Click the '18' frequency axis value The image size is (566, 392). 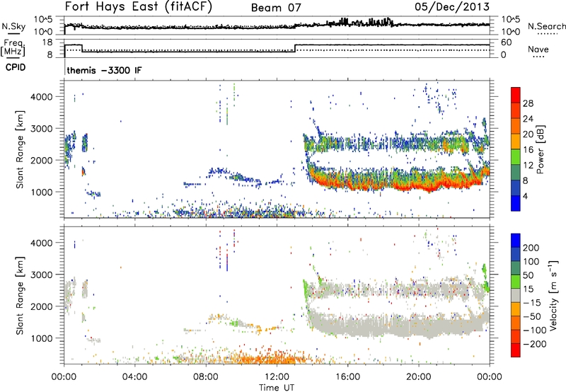(x=47, y=42)
